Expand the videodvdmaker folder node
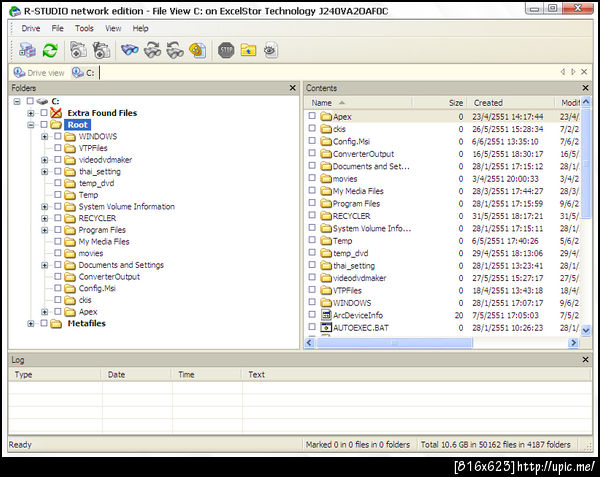This screenshot has height=477, width=600. coord(44,160)
